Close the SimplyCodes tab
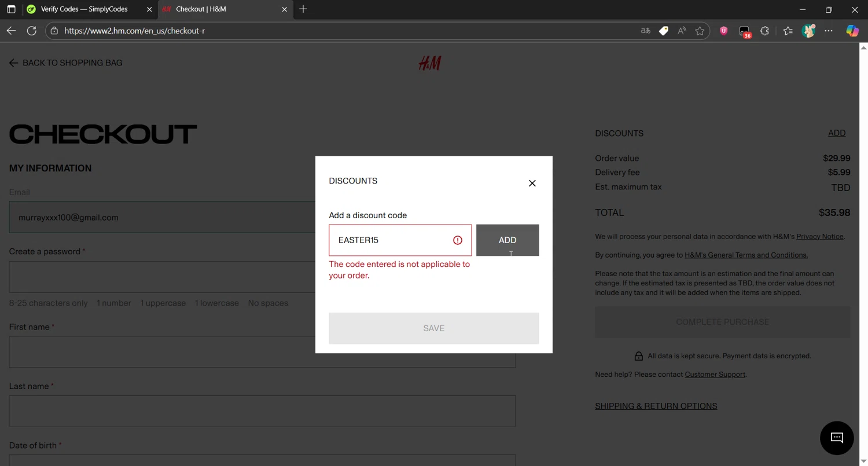The width and height of the screenshot is (868, 466). click(x=149, y=9)
